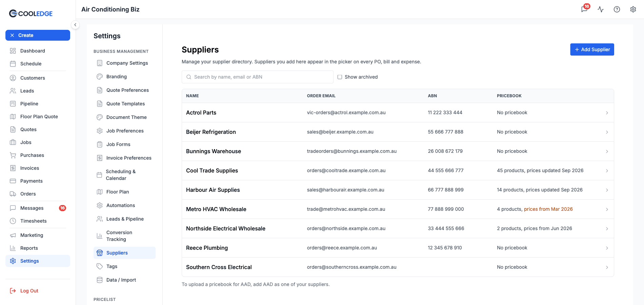Open Customers in the main sidebar
Screen dimensions: 644x305
point(38,78)
